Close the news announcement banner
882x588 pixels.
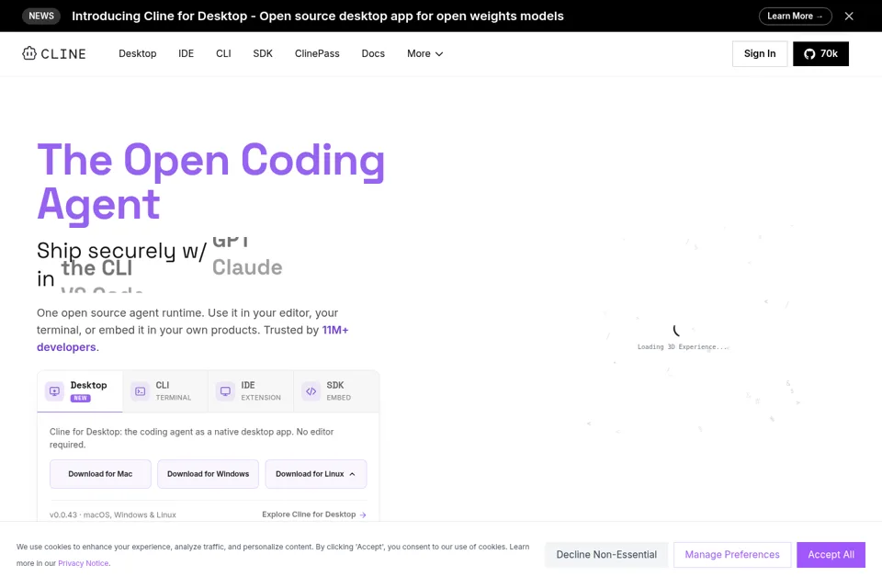[849, 17]
